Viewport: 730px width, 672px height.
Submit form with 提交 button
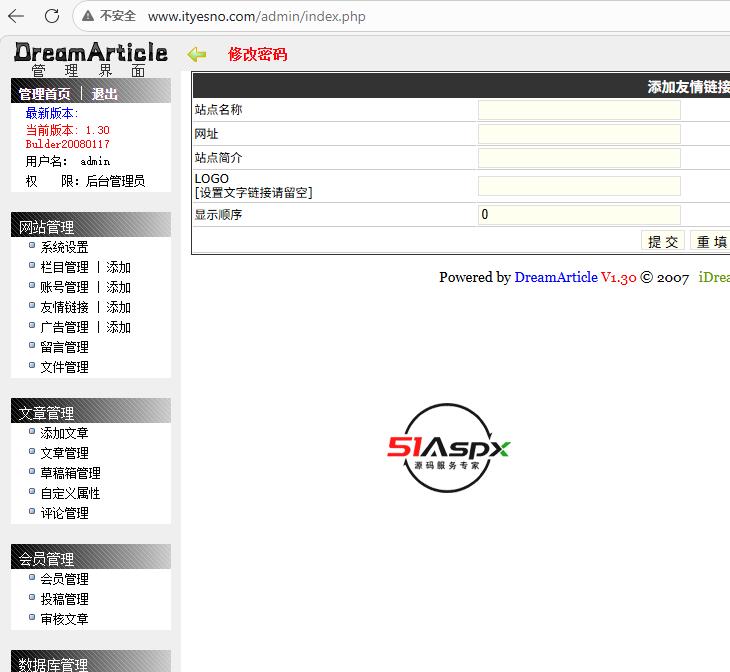coord(662,241)
